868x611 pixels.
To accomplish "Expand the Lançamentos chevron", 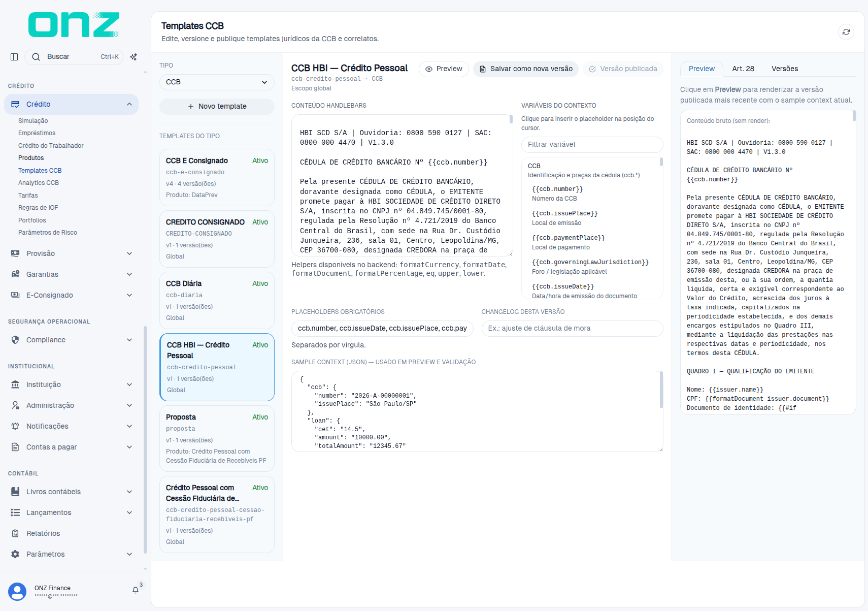I will tap(129, 512).
